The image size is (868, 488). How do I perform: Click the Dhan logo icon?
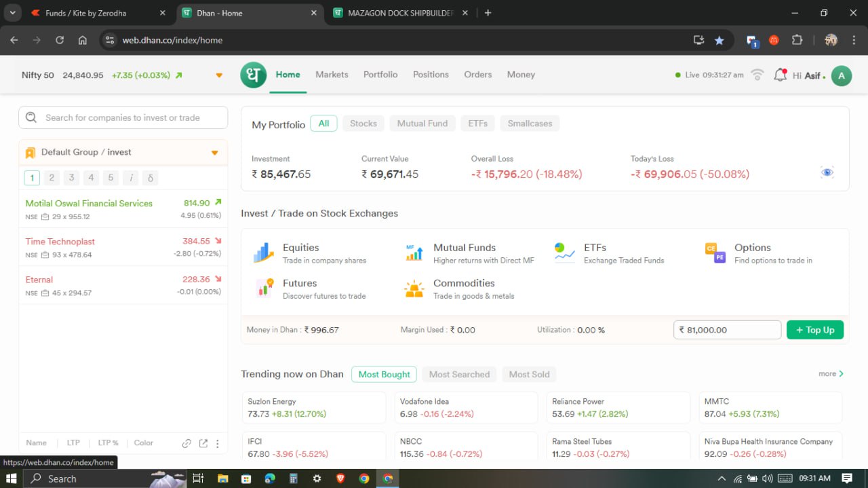coord(254,75)
